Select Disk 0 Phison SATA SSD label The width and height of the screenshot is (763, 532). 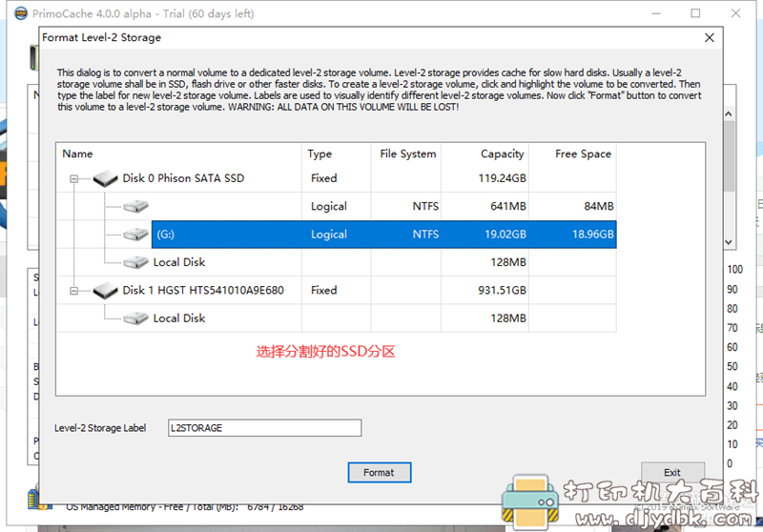click(x=183, y=178)
